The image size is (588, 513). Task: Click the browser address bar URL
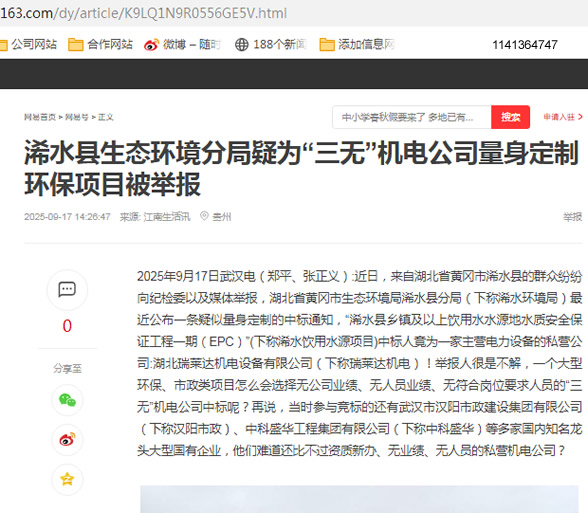coord(144,13)
